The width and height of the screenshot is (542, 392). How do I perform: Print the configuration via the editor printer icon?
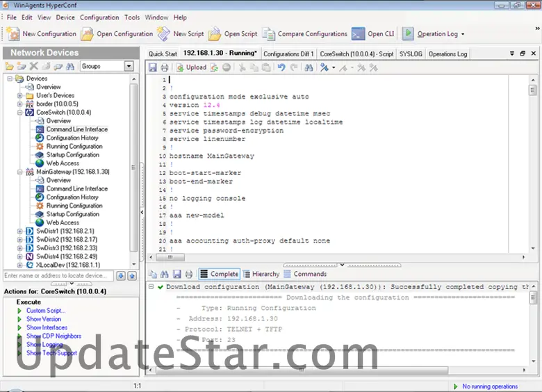(x=165, y=67)
